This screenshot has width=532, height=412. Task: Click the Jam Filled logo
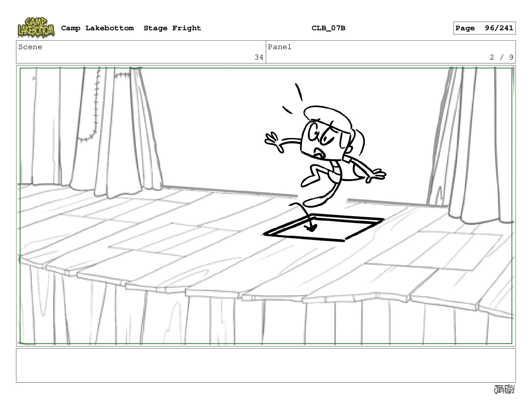click(x=504, y=389)
